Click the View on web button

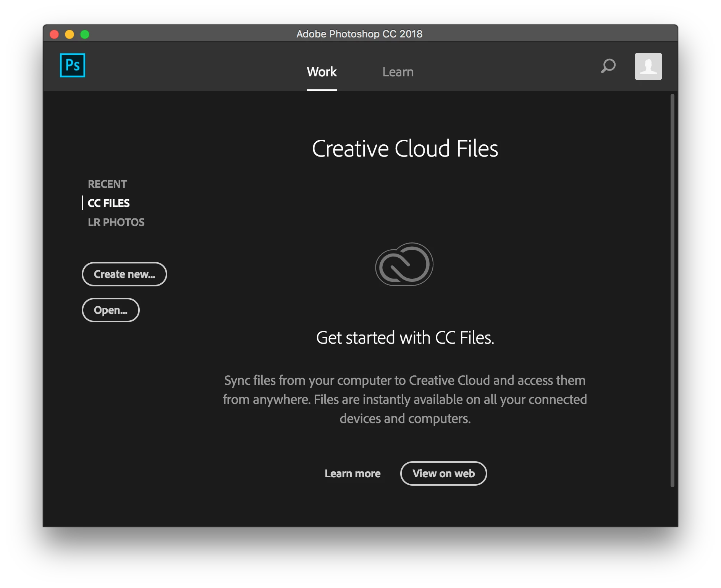coord(443,473)
